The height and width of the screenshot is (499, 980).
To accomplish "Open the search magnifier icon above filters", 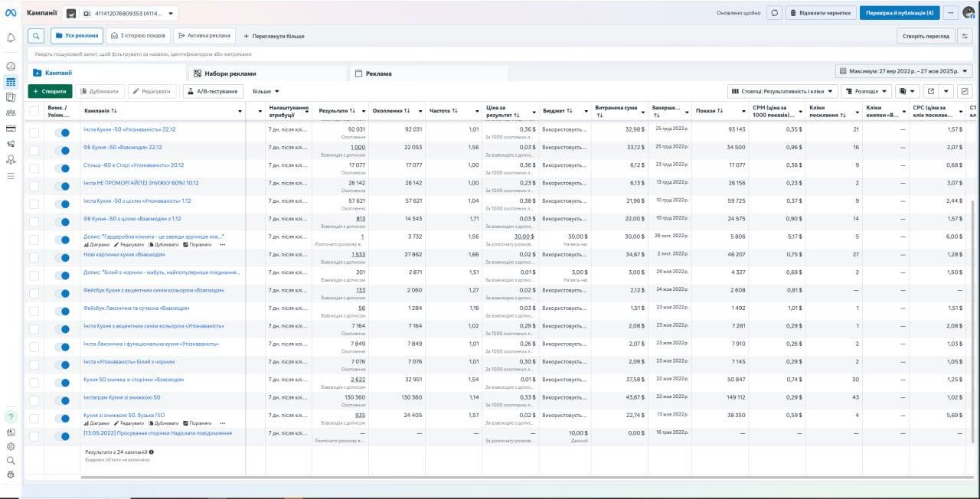I will click(x=36, y=36).
